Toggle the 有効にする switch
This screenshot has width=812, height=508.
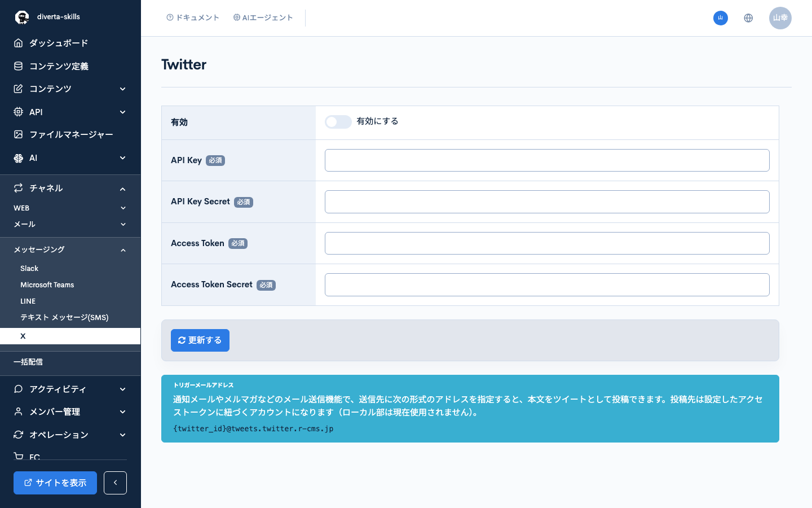pos(338,122)
